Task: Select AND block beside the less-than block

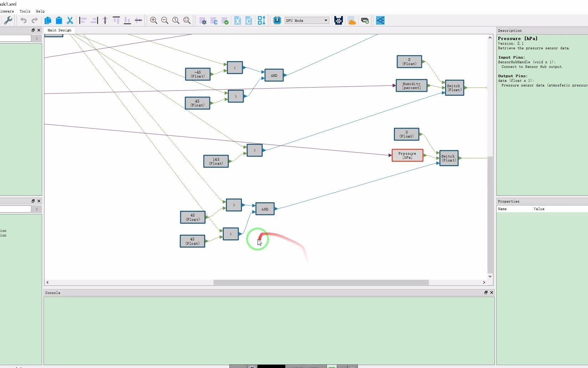Action: [274, 75]
